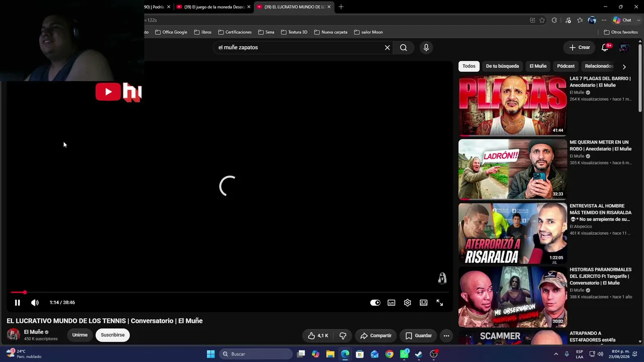The width and height of the screenshot is (644, 362).
Task: Show hidden system tray icons
Action: tap(556, 354)
